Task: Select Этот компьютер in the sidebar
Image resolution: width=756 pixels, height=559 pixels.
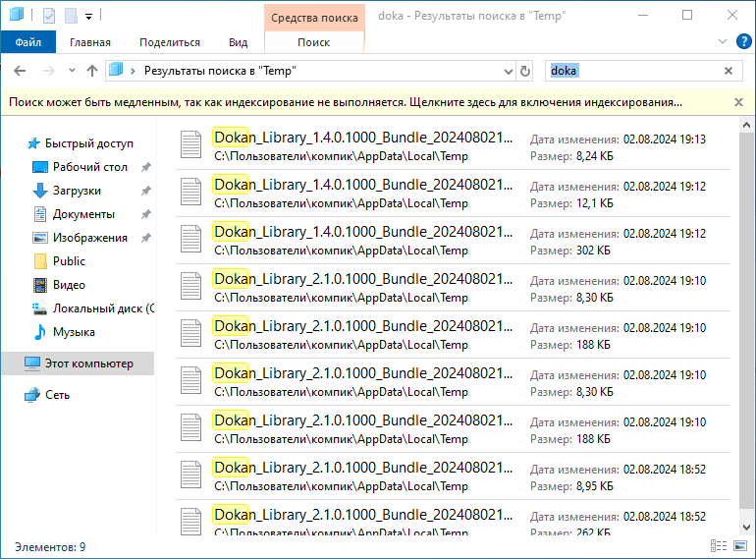Action: (79, 363)
